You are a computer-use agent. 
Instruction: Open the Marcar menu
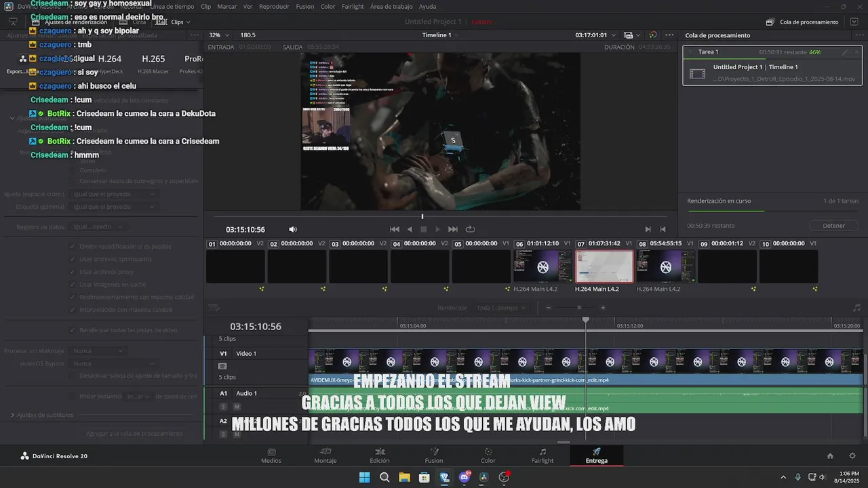point(227,6)
